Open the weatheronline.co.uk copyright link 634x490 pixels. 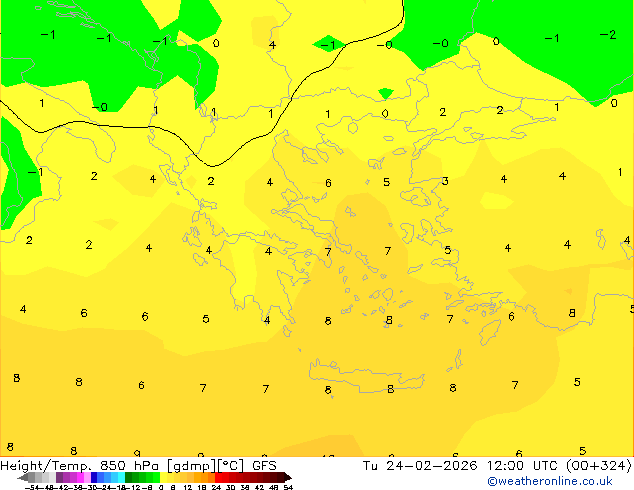tap(550, 481)
